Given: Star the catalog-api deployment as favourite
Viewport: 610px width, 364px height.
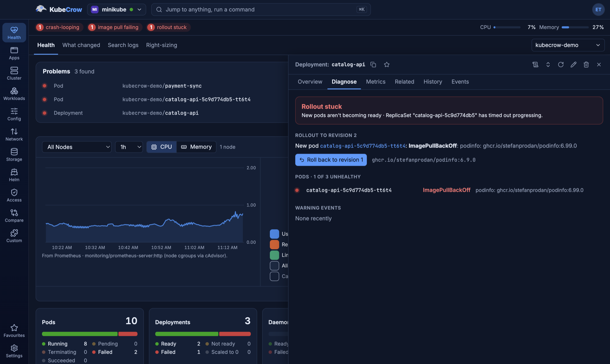Looking at the screenshot, I should pyautogui.click(x=387, y=65).
